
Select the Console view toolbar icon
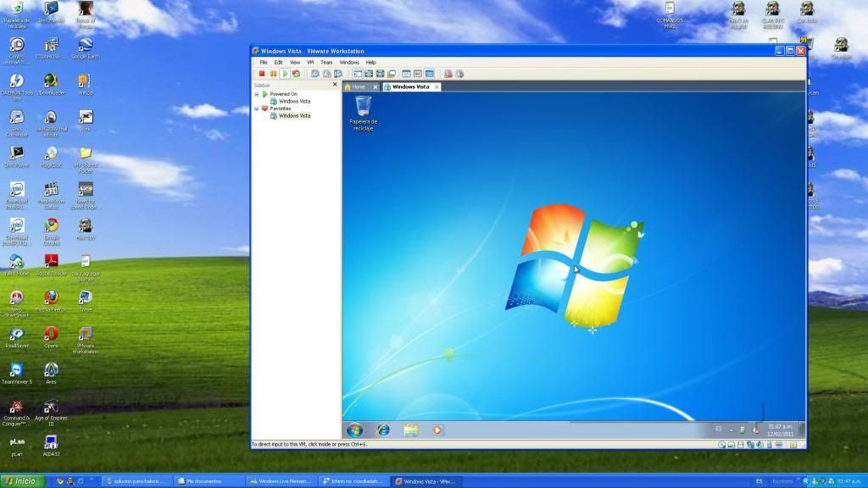tap(430, 74)
